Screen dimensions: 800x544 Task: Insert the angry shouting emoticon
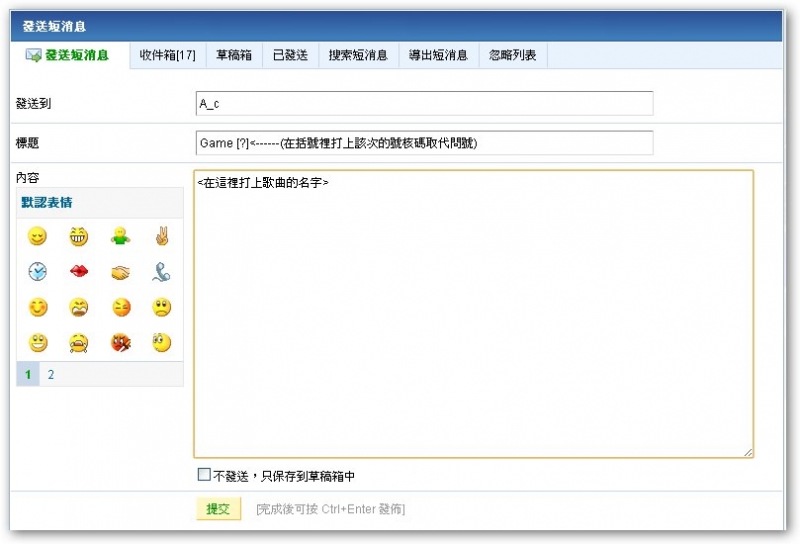(79, 307)
